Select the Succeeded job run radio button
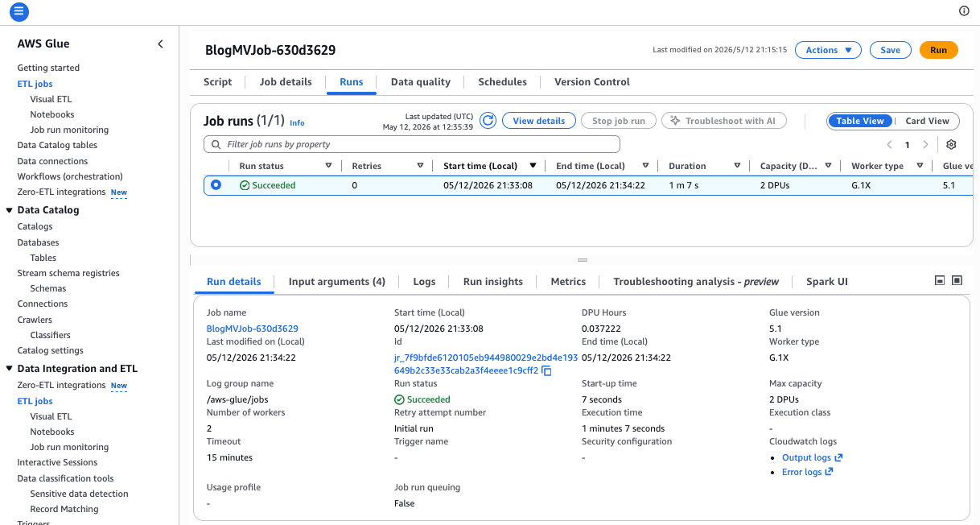The width and height of the screenshot is (980, 525). click(x=216, y=185)
